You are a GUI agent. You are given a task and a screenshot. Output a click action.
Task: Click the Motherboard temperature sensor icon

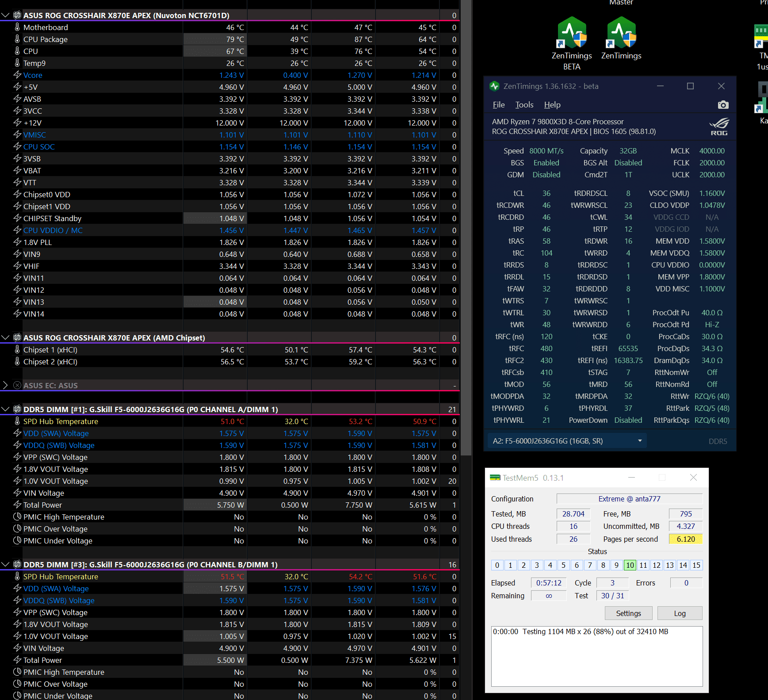coord(17,27)
